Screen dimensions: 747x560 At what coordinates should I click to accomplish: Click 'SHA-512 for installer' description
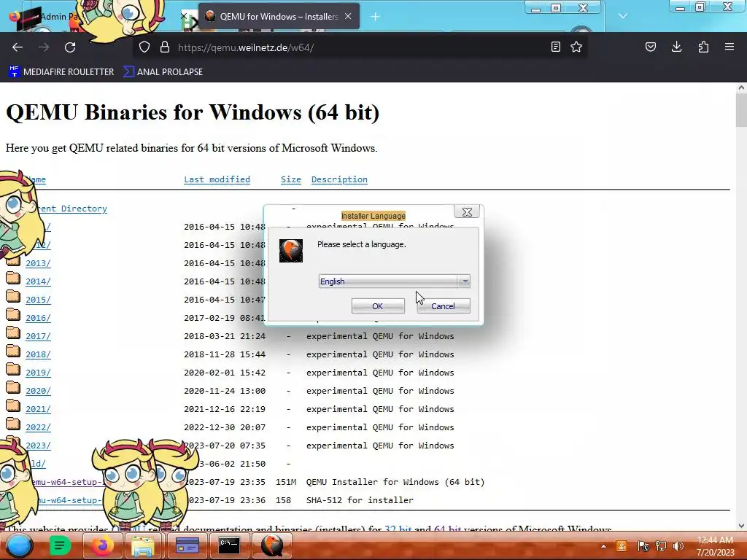pos(360,500)
